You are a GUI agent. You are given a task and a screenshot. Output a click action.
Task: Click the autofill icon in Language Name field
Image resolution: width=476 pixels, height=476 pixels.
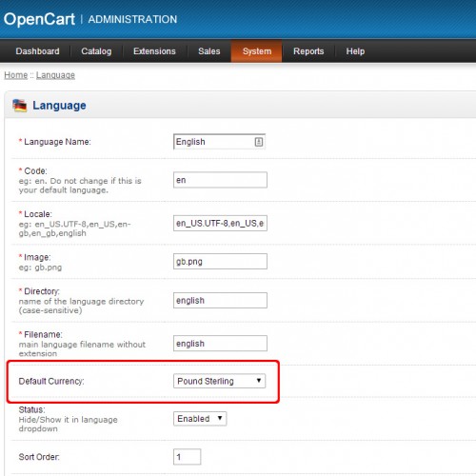click(259, 142)
